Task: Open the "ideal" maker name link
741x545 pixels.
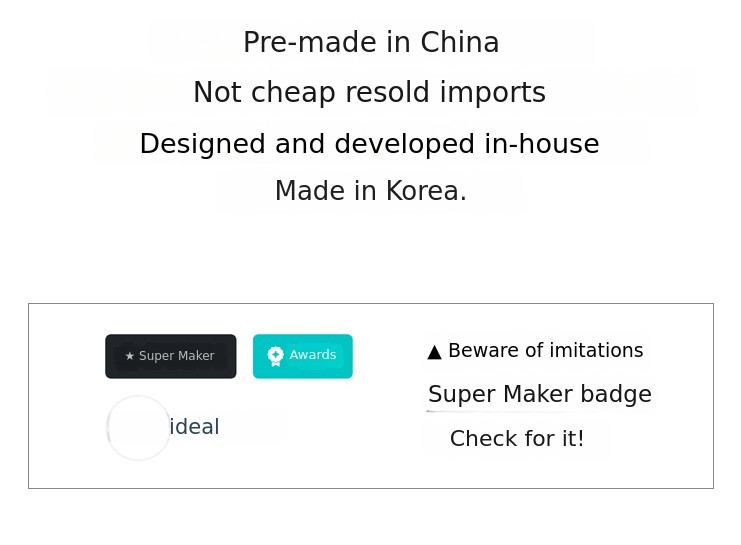Action: pos(194,427)
